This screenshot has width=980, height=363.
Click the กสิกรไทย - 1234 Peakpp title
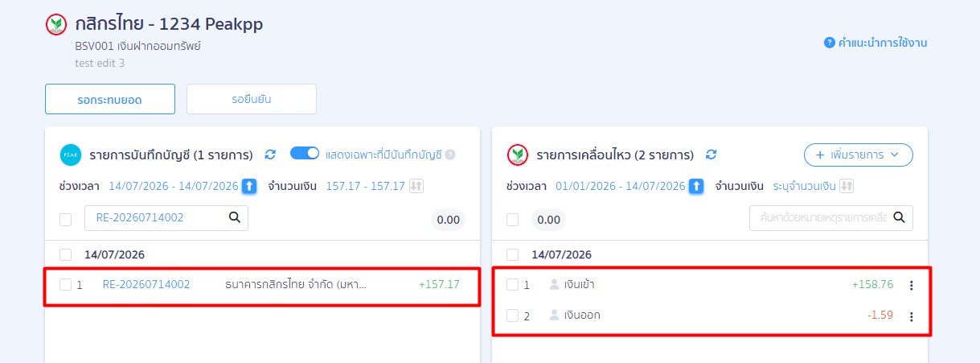click(x=168, y=24)
